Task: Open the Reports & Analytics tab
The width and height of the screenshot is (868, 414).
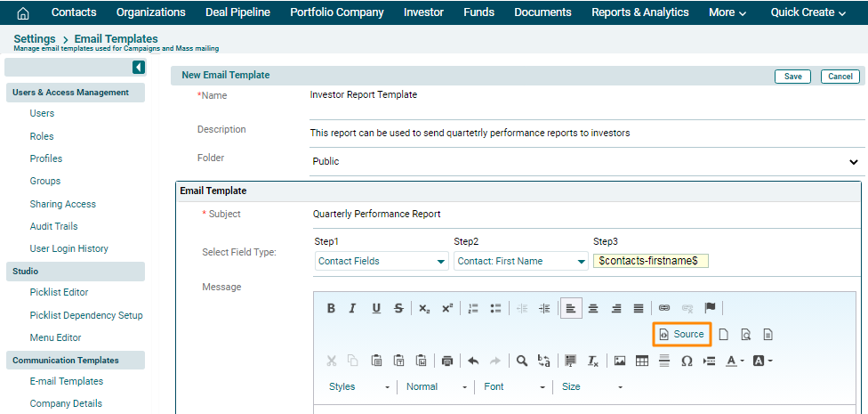Action: [639, 12]
